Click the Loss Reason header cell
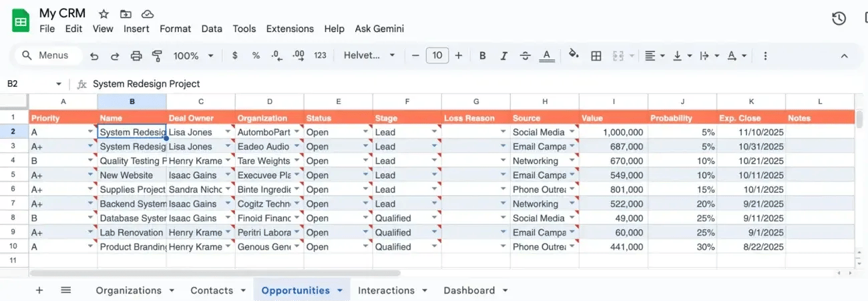 (x=476, y=118)
